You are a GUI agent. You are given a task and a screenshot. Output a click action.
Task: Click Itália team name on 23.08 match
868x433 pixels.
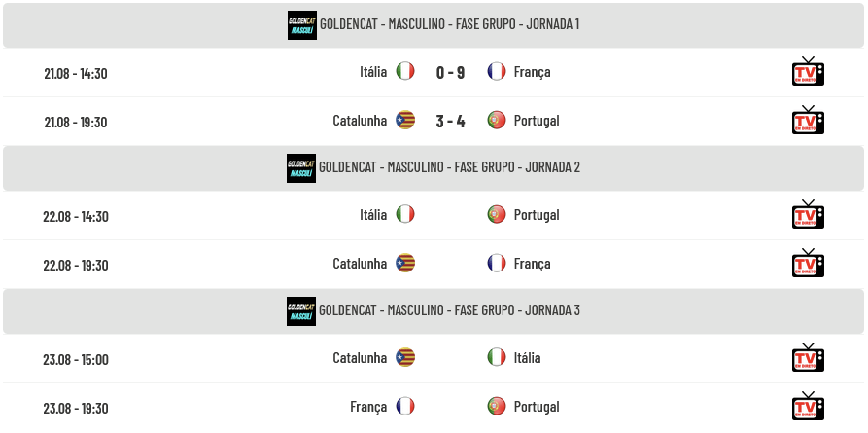(x=528, y=358)
